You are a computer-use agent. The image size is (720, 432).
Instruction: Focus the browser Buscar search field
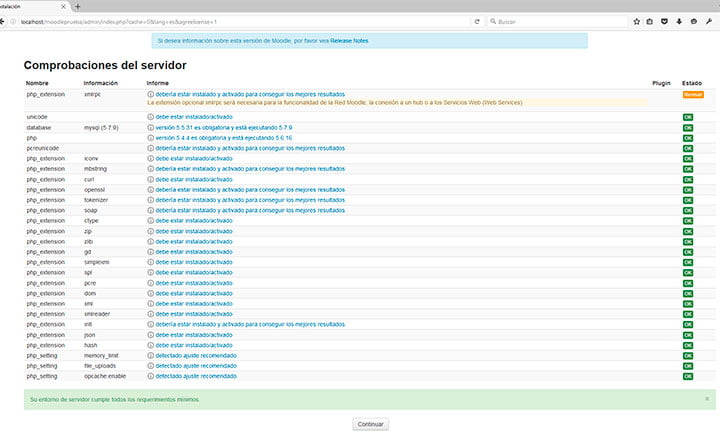coord(560,21)
